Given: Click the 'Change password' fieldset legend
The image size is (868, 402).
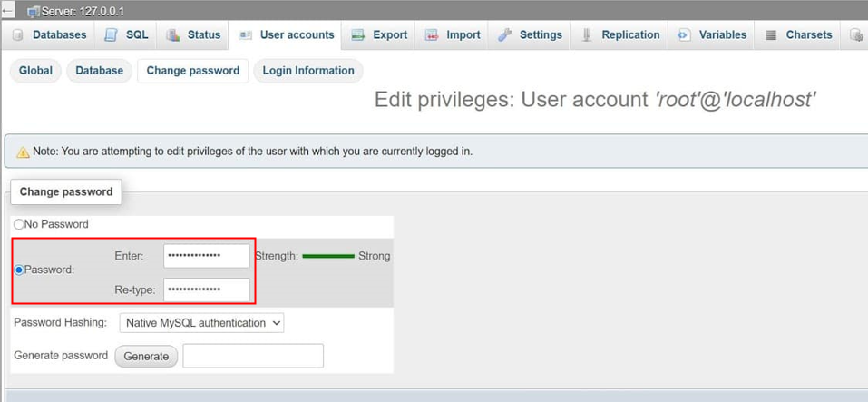Looking at the screenshot, I should click(x=66, y=191).
